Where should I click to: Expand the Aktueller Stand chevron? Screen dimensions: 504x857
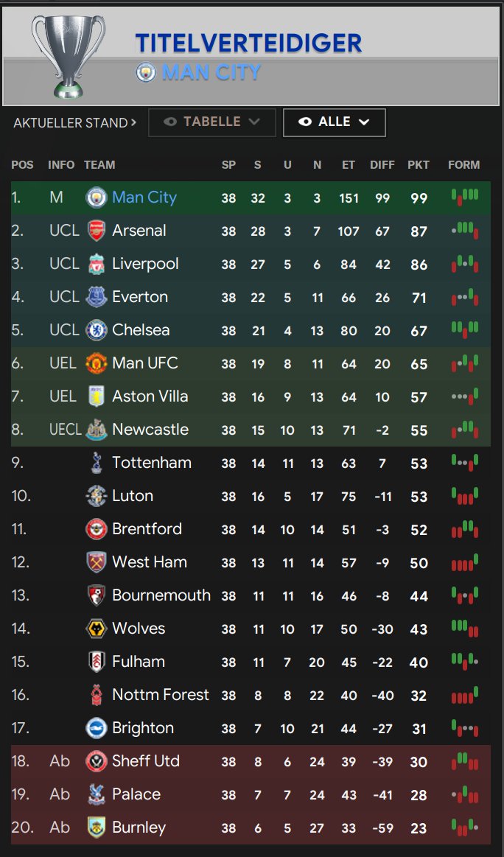point(133,122)
